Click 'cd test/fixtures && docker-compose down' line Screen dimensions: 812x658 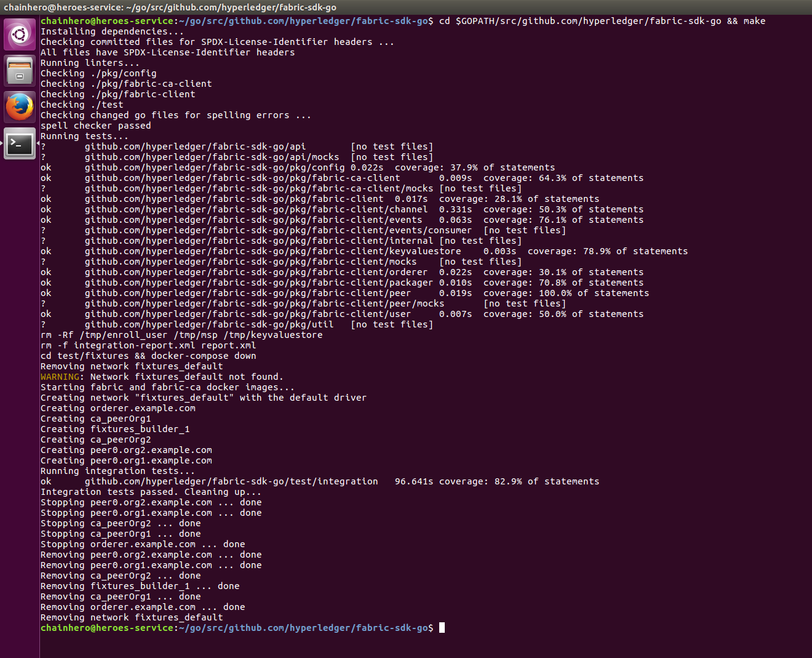tap(148, 356)
